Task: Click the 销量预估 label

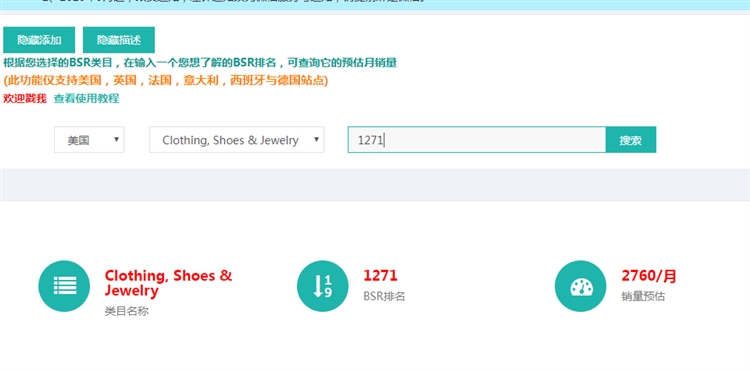Action: (643, 296)
